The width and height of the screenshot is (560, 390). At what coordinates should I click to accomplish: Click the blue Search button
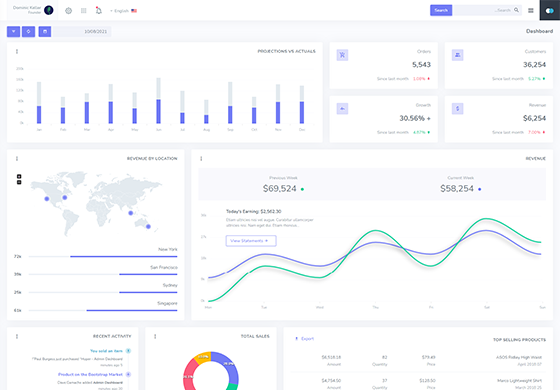[x=441, y=10]
